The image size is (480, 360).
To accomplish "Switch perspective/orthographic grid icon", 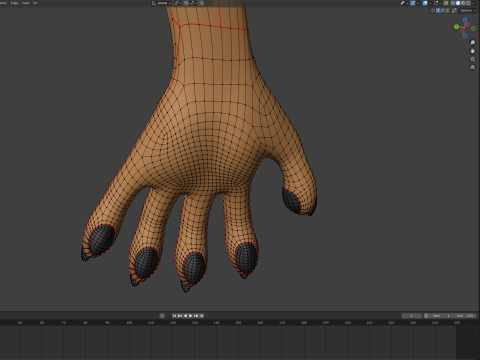I will (472, 67).
